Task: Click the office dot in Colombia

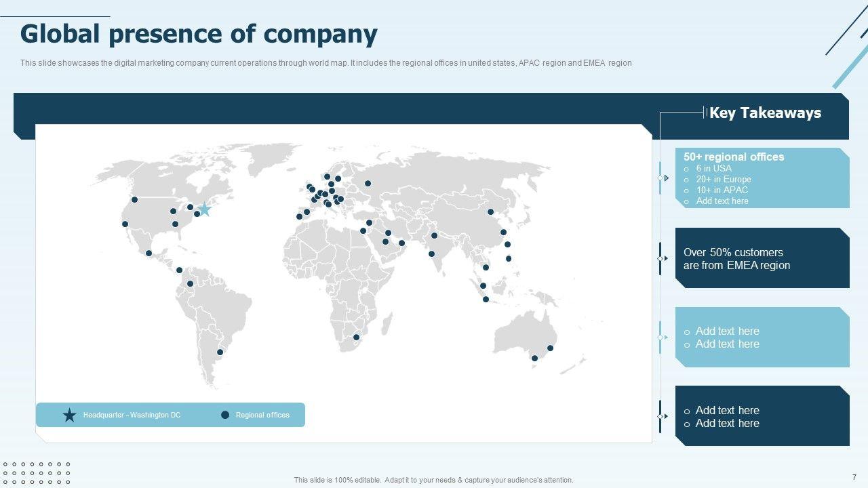Action: pyautogui.click(x=190, y=284)
